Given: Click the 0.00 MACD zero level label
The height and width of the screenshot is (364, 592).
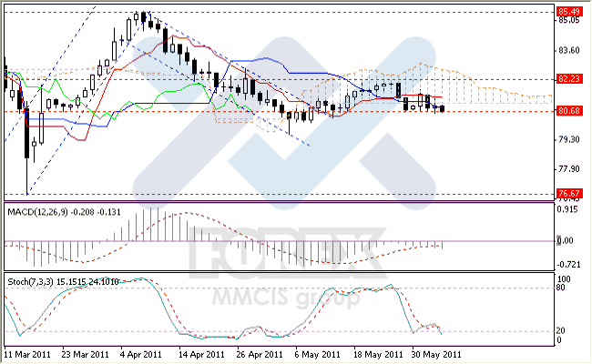Looking at the screenshot, I should coord(566,240).
